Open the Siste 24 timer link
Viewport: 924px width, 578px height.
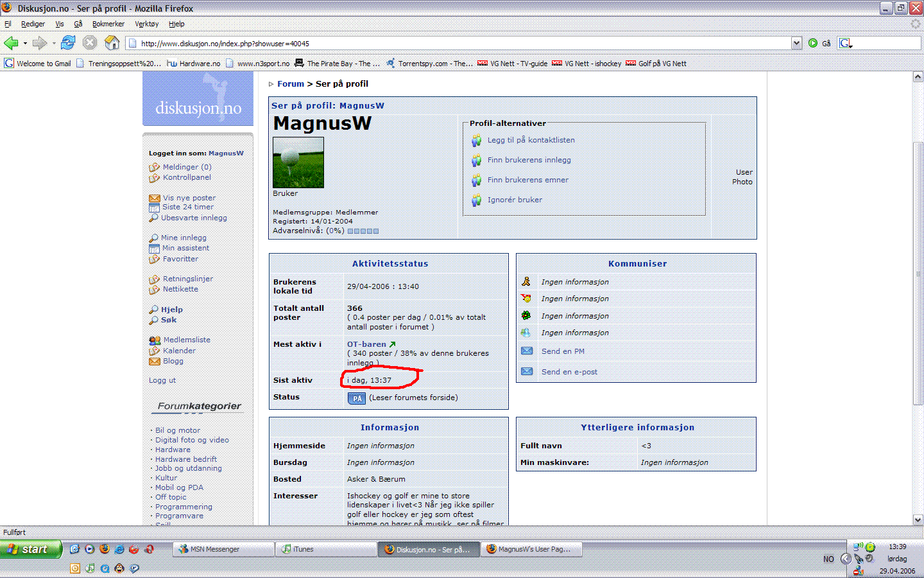[x=188, y=207]
